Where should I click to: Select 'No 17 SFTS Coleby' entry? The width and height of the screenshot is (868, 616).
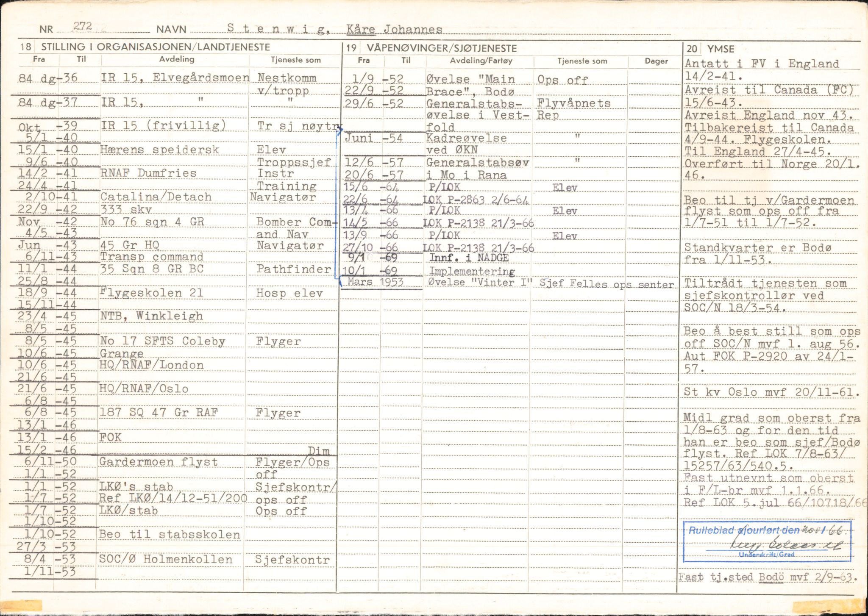pos(162,341)
